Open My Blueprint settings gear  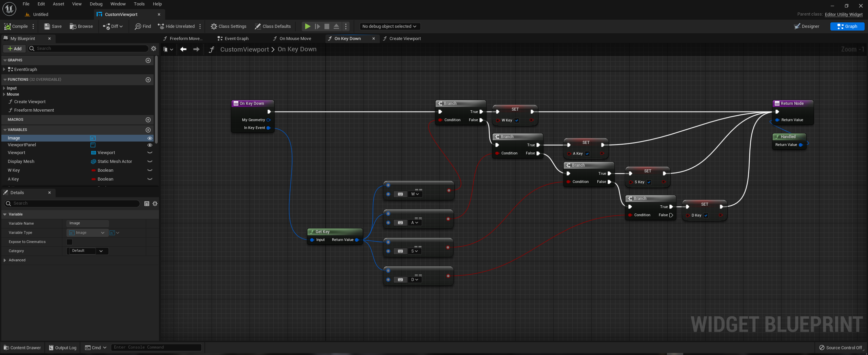pyautogui.click(x=154, y=49)
